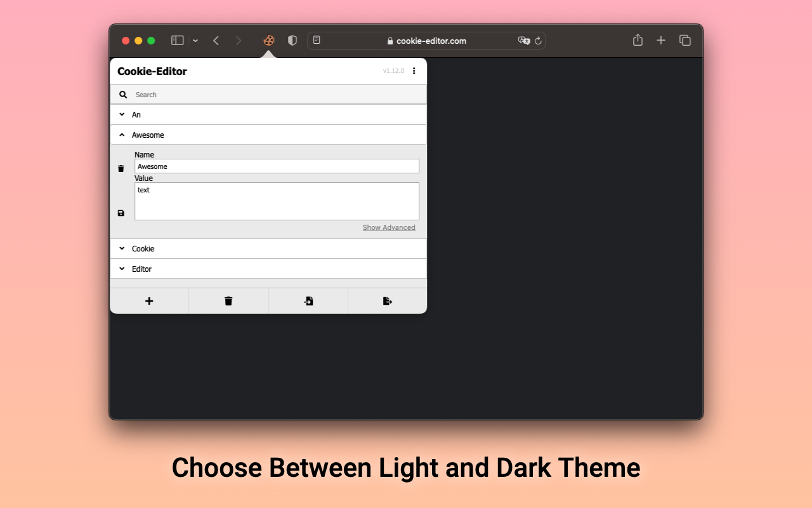This screenshot has width=812, height=508.
Task: Click the cookie-editor.com address bar
Action: coord(426,41)
